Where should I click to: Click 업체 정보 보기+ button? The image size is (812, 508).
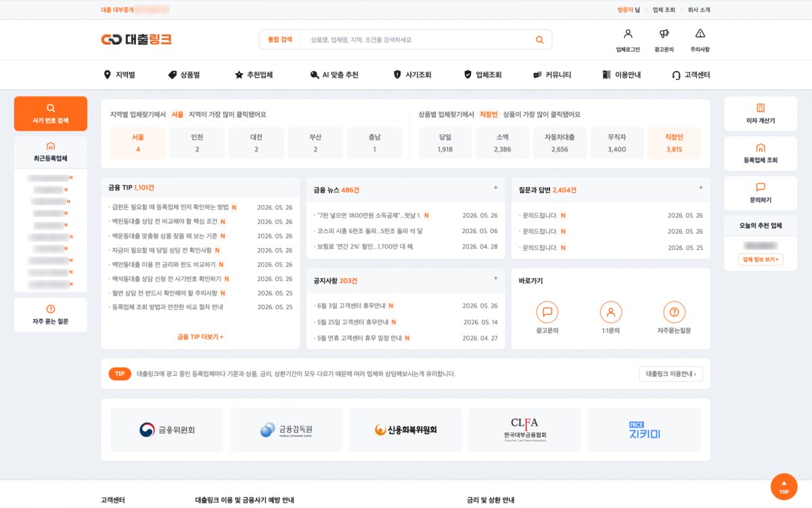[x=761, y=259]
